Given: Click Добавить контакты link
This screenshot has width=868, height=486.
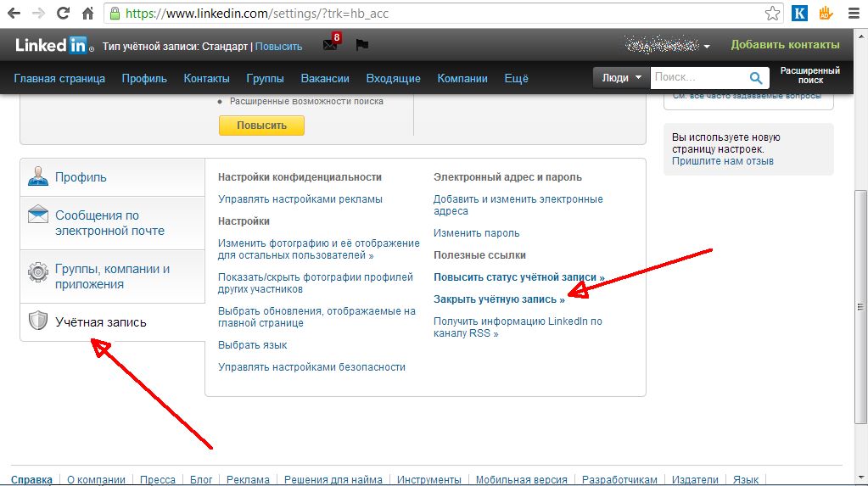Looking at the screenshot, I should (x=785, y=45).
